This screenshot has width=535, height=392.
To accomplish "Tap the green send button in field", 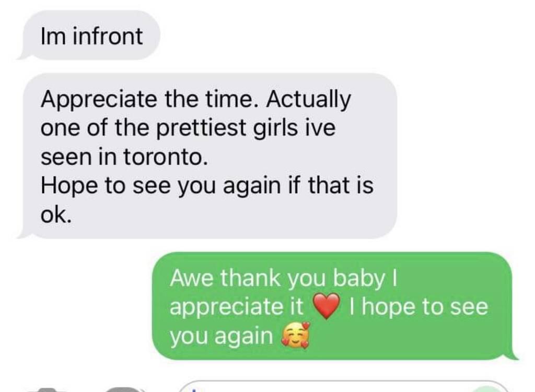I will click(x=489, y=389).
